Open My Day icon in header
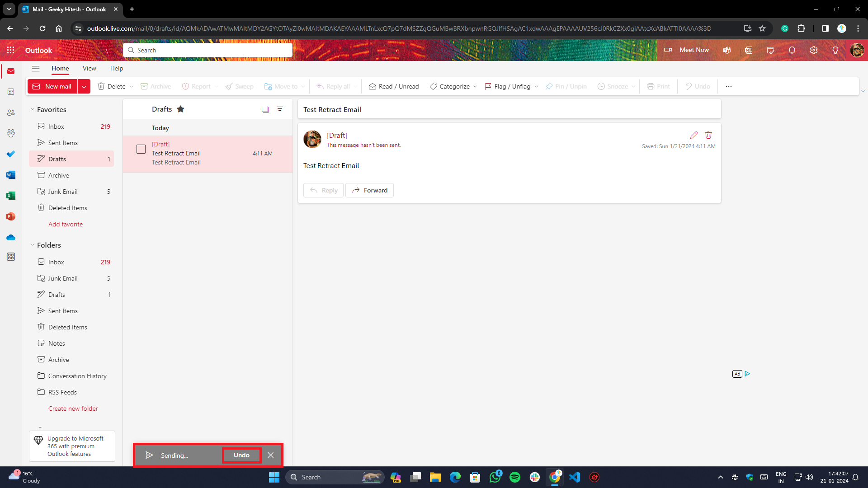The image size is (868, 488). tap(770, 50)
